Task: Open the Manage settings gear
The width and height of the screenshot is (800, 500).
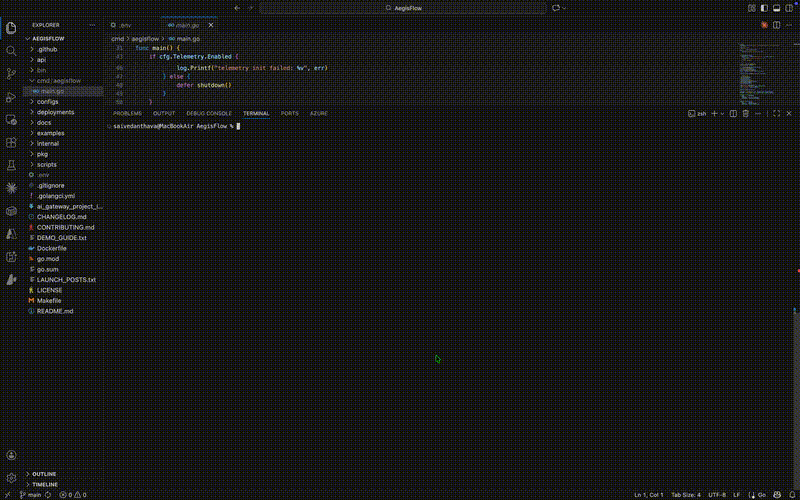Action: (11, 478)
